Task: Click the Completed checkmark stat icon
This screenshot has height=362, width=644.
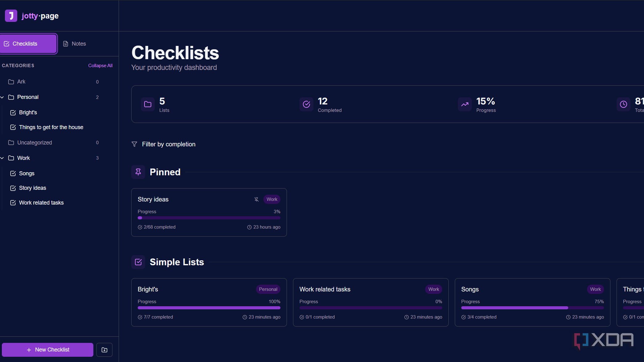Action: tap(306, 104)
